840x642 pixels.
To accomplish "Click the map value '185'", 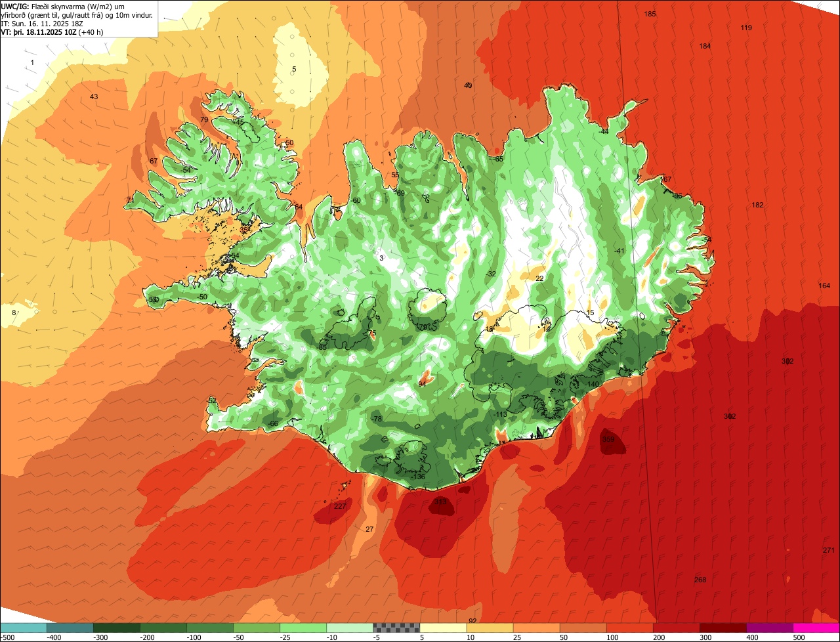I will (650, 14).
